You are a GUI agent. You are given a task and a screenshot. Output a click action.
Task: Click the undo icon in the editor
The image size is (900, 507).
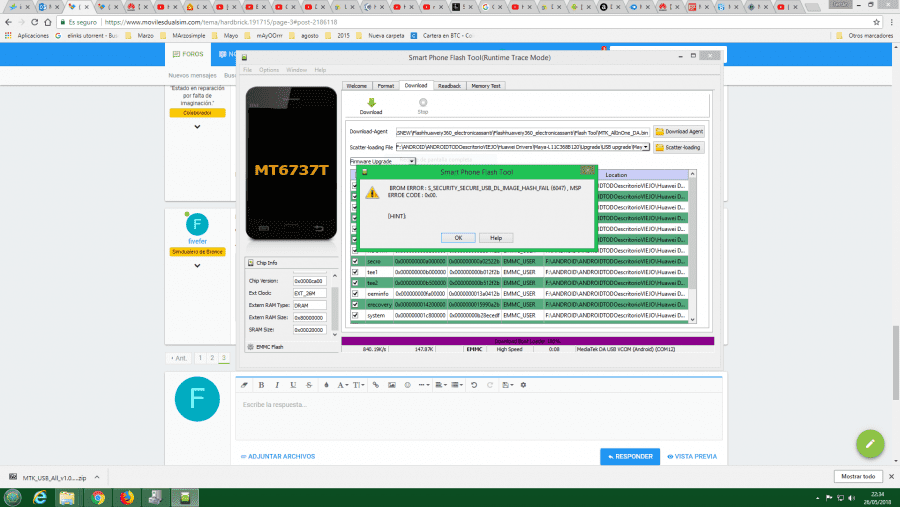pyautogui.click(x=474, y=385)
